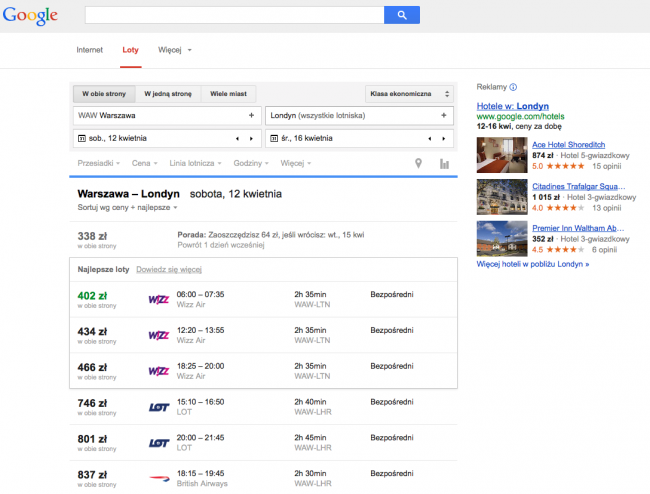Image resolution: width=650 pixels, height=494 pixels.
Task: Open the Citadines Trafalgar Squa... link
Action: click(x=578, y=186)
